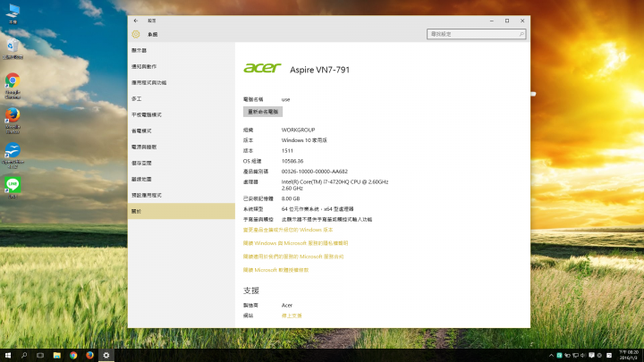Click the input method indicator in tray
Image resolution: width=644 pixels, height=362 pixels.
pyautogui.click(x=609, y=356)
